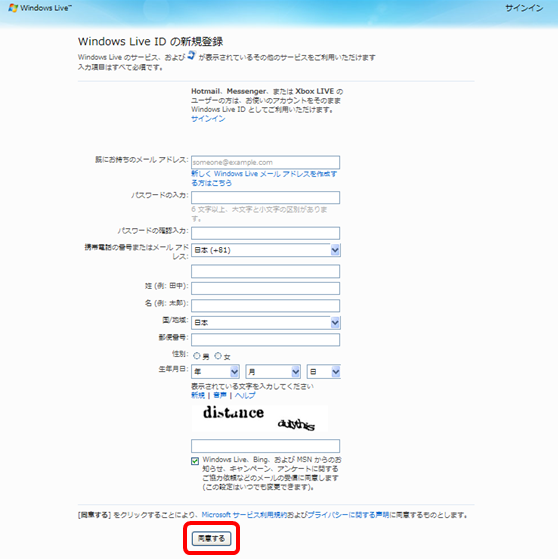Click the 名 (first name) field
Viewport: 558px width, 559px height.
(265, 306)
